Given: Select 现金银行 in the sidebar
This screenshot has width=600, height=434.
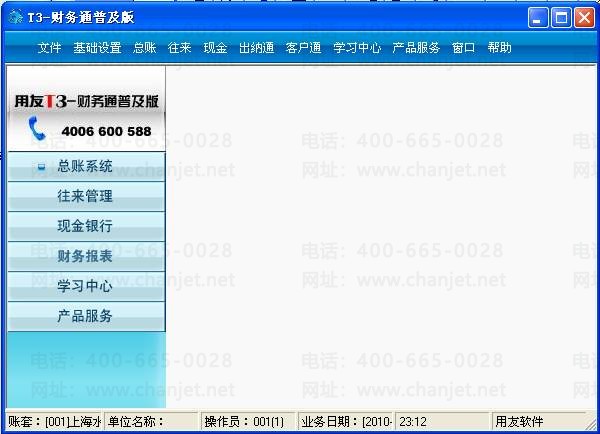Looking at the screenshot, I should click(86, 226).
